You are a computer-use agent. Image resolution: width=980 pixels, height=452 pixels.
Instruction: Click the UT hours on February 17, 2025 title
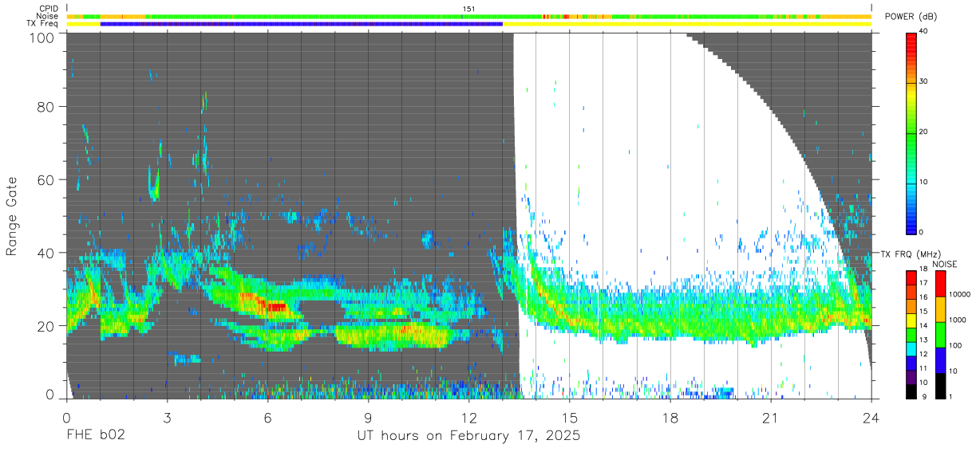point(468,436)
